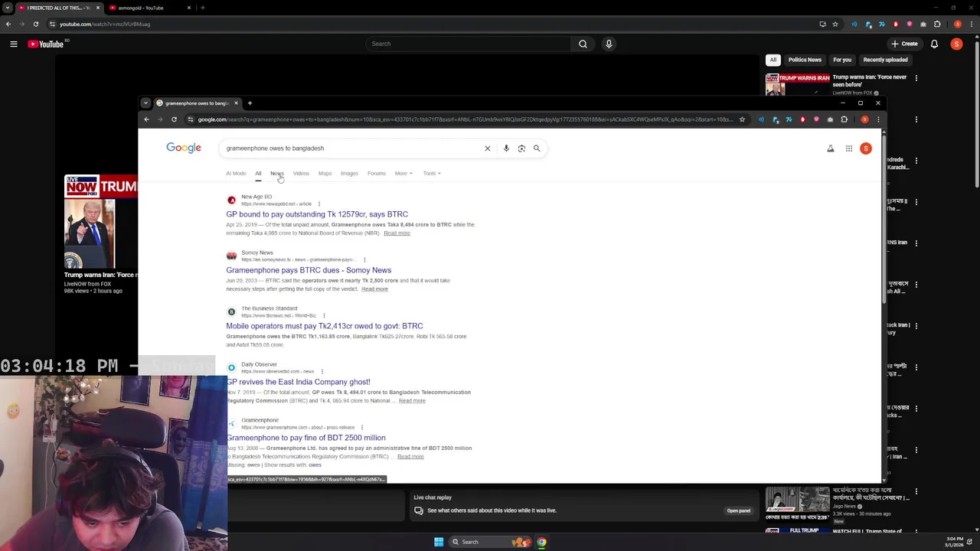
Task: Switch to the Maps results tab
Action: click(325, 174)
